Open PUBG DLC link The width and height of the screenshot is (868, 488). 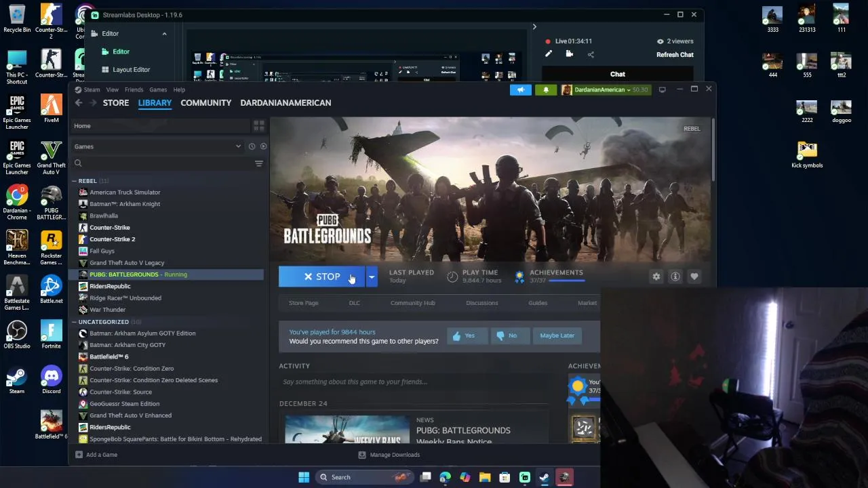coord(354,303)
